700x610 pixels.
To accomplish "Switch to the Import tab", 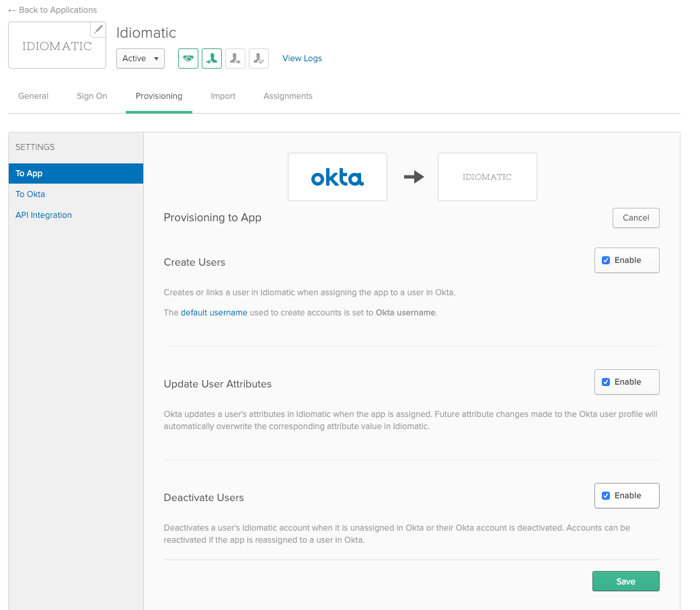I will [x=223, y=96].
